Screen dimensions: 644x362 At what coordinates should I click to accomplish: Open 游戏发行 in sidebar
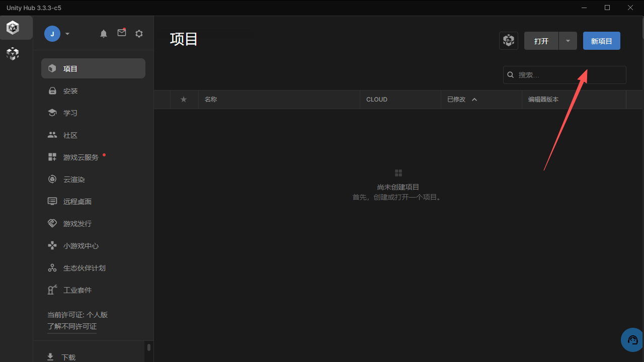(x=93, y=224)
